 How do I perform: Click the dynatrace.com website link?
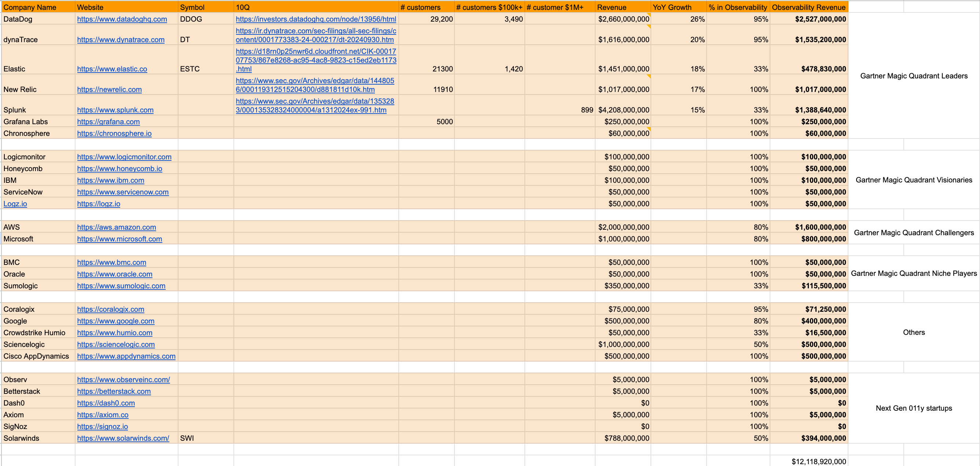click(x=121, y=40)
